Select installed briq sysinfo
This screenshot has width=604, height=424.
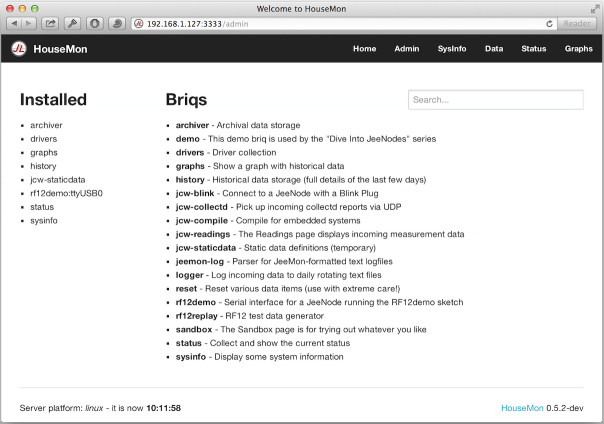pos(44,221)
